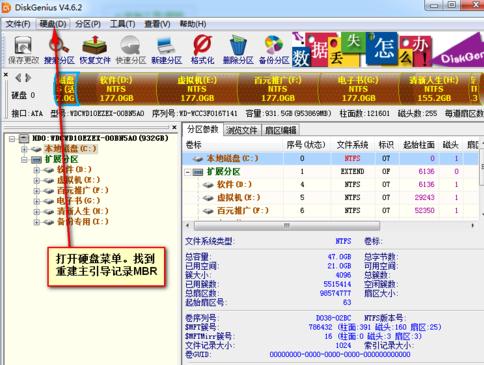Screen dimensions: 484x365
Task: Select the 虚拟机(E:) partition block in disk bar
Action: pyautogui.click(x=197, y=89)
